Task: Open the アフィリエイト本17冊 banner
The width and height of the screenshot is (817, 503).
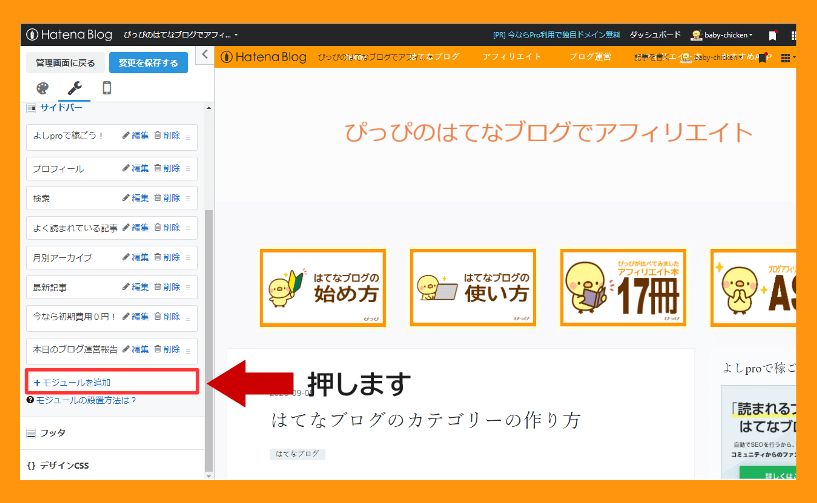Action: (623, 288)
